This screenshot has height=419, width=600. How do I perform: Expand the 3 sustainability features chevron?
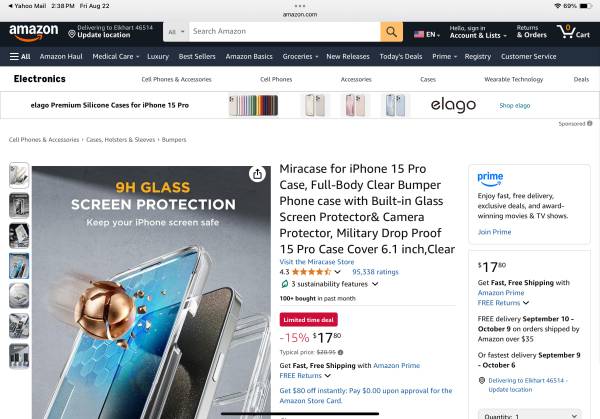click(375, 284)
